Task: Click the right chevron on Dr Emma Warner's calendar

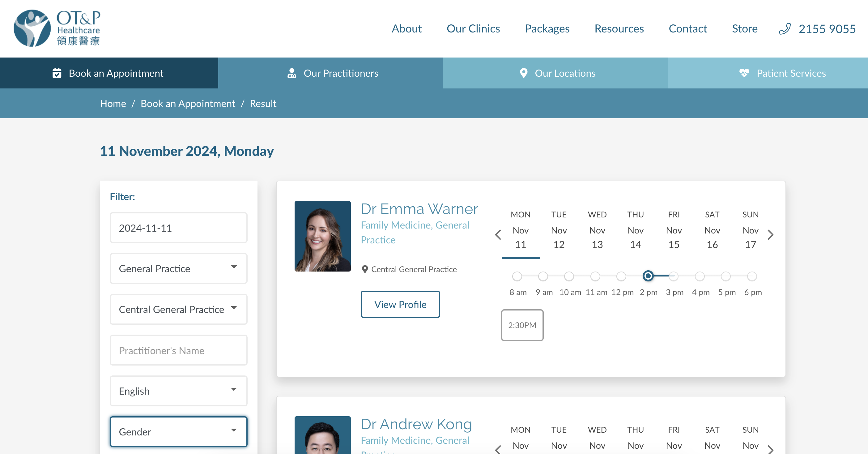Action: (x=771, y=235)
